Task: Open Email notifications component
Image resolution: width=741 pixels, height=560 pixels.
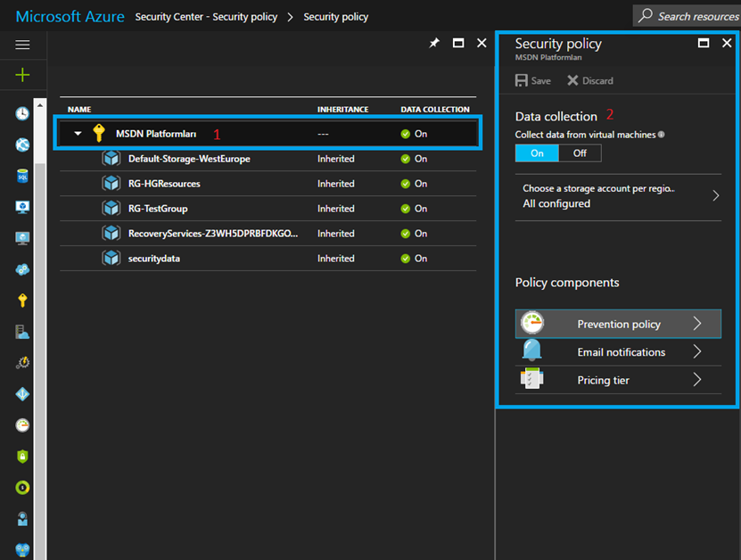Action: coord(618,351)
